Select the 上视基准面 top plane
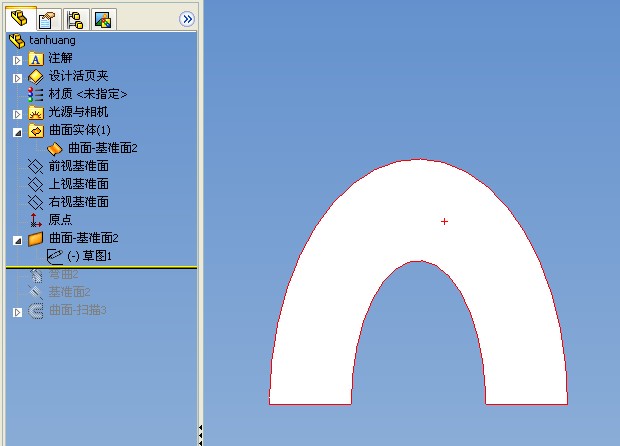 78,184
